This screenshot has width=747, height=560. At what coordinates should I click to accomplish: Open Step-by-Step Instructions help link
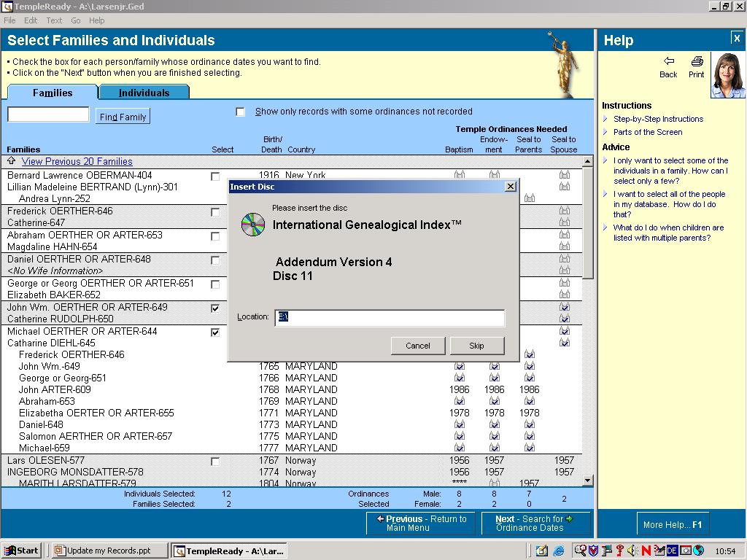click(x=659, y=119)
